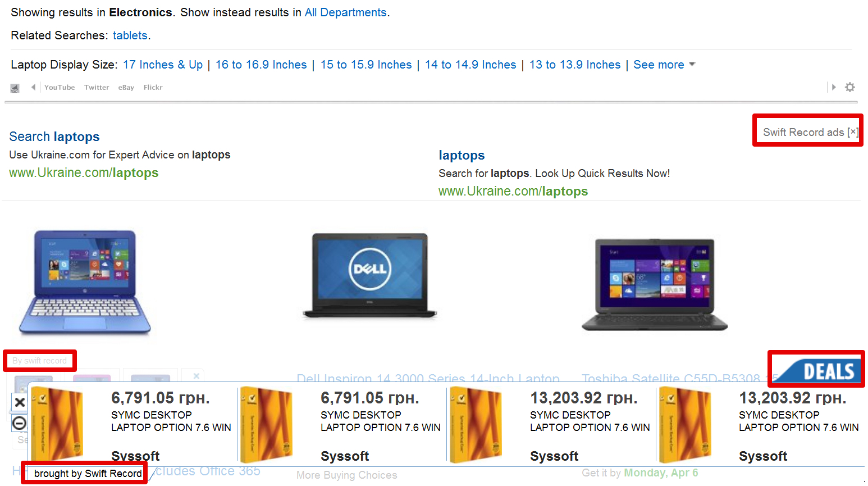Close the bottom ad banner with X

[20, 402]
